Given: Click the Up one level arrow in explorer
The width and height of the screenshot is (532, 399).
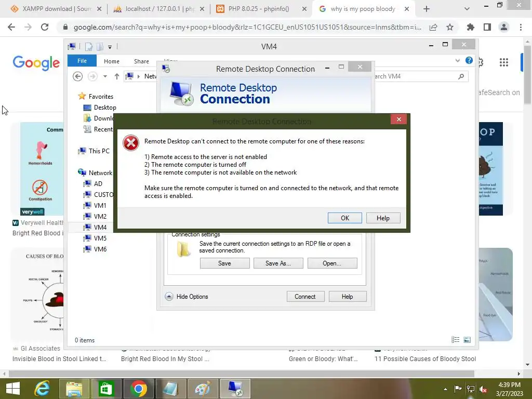Looking at the screenshot, I should tap(117, 76).
